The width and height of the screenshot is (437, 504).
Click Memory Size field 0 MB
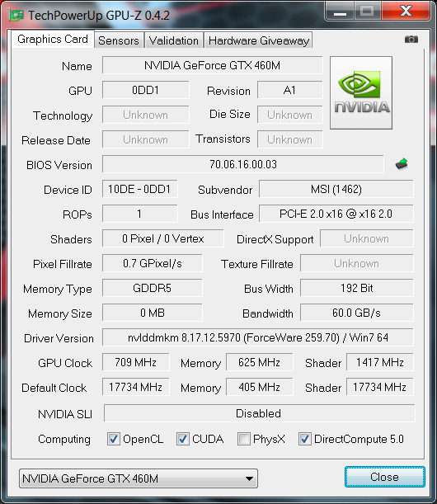pos(153,313)
